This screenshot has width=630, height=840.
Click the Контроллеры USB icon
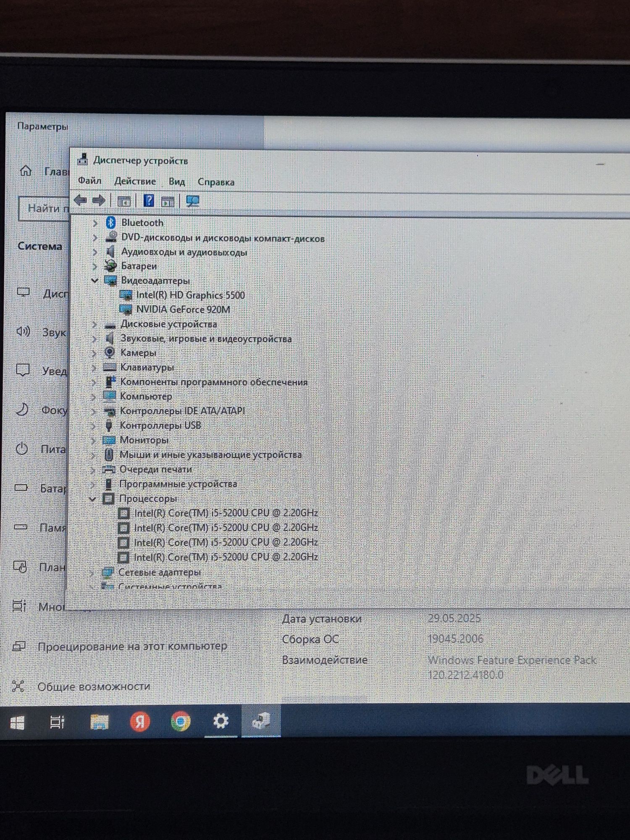pyautogui.click(x=109, y=425)
